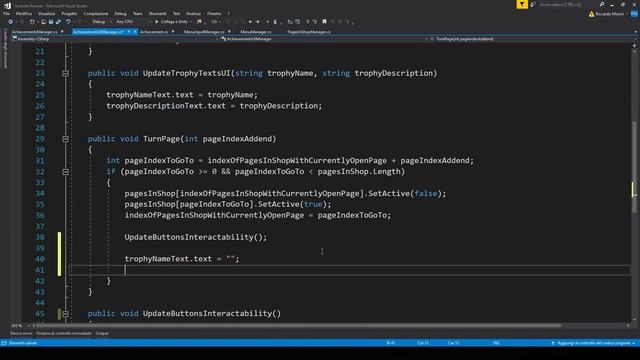Viewport: 640px width, 360px height.
Task: Open the Team menu
Action: coord(138,13)
